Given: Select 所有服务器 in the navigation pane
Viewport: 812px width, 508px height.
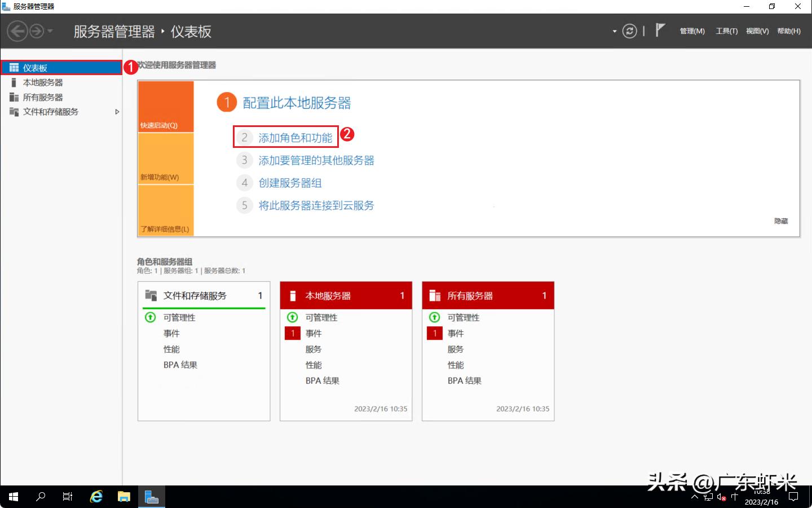Looking at the screenshot, I should tap(43, 97).
